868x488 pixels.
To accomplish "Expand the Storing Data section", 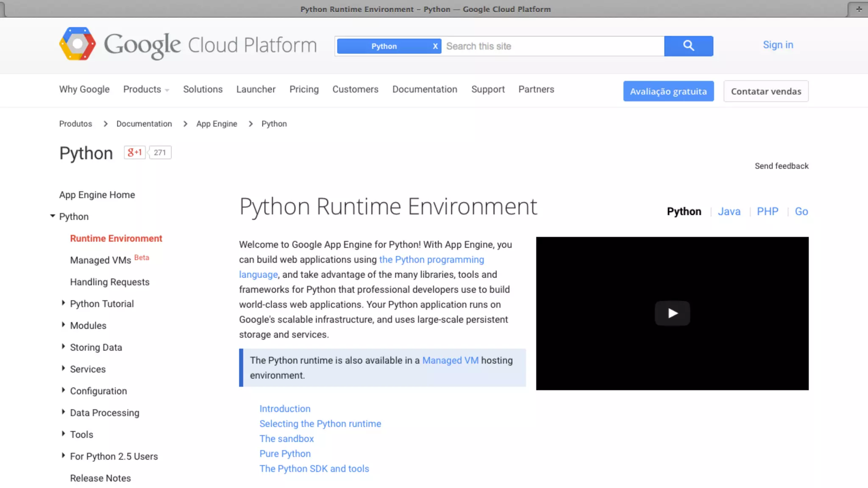I will pos(63,347).
